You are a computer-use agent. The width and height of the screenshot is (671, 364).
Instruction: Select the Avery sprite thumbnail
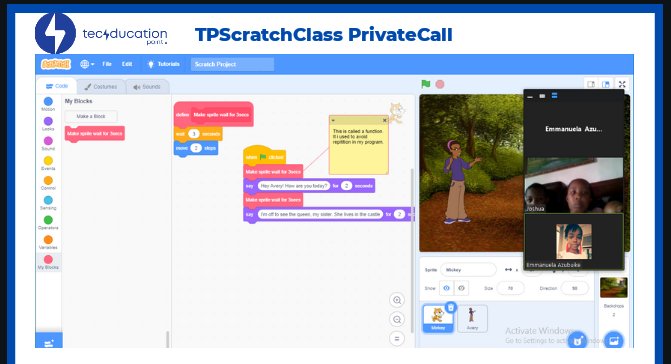tap(472, 319)
